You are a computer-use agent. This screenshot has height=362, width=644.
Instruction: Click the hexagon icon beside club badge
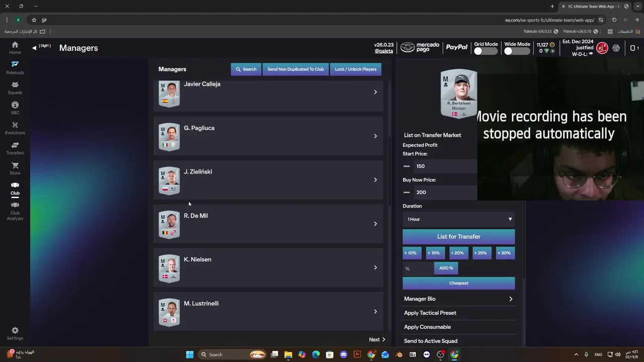tap(616, 48)
